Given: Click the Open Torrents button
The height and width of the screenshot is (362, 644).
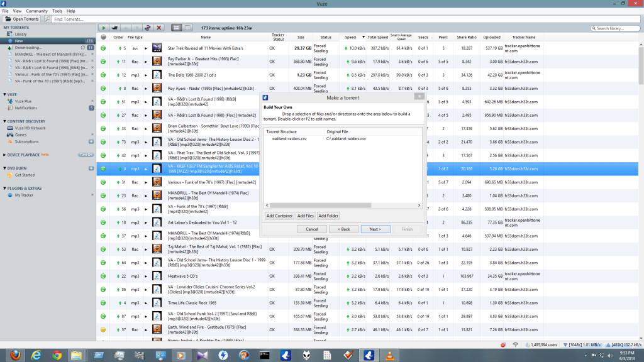Looking at the screenshot, I should tap(22, 19).
